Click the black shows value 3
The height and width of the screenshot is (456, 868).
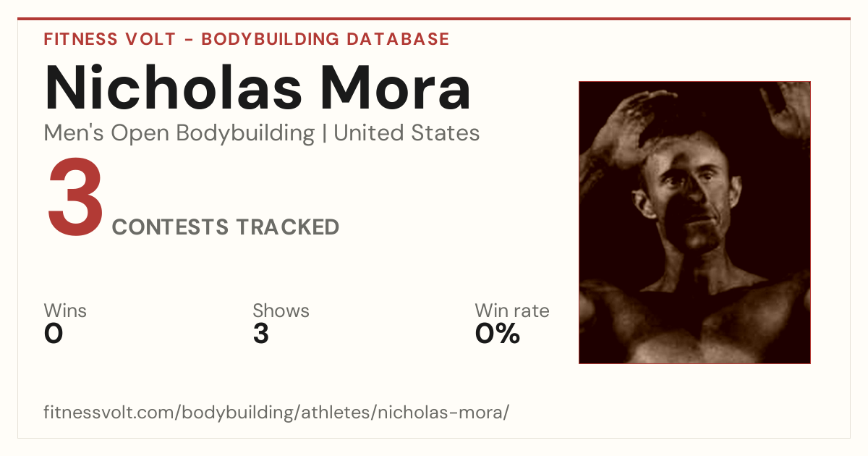point(260,334)
